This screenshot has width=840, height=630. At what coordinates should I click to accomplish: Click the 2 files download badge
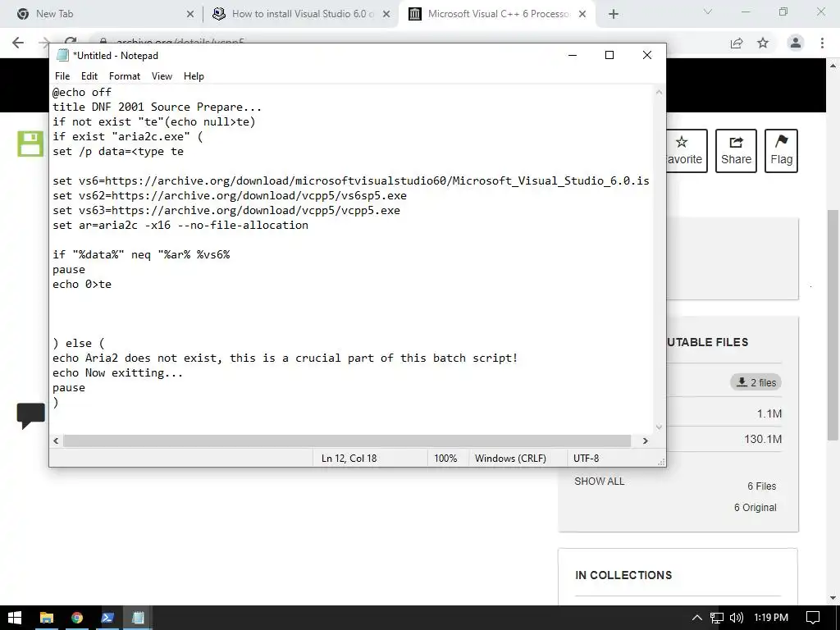[756, 382]
